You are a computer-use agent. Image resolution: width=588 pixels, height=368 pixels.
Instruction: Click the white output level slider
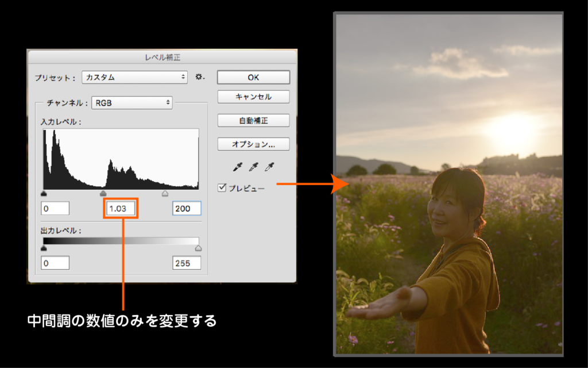(199, 247)
